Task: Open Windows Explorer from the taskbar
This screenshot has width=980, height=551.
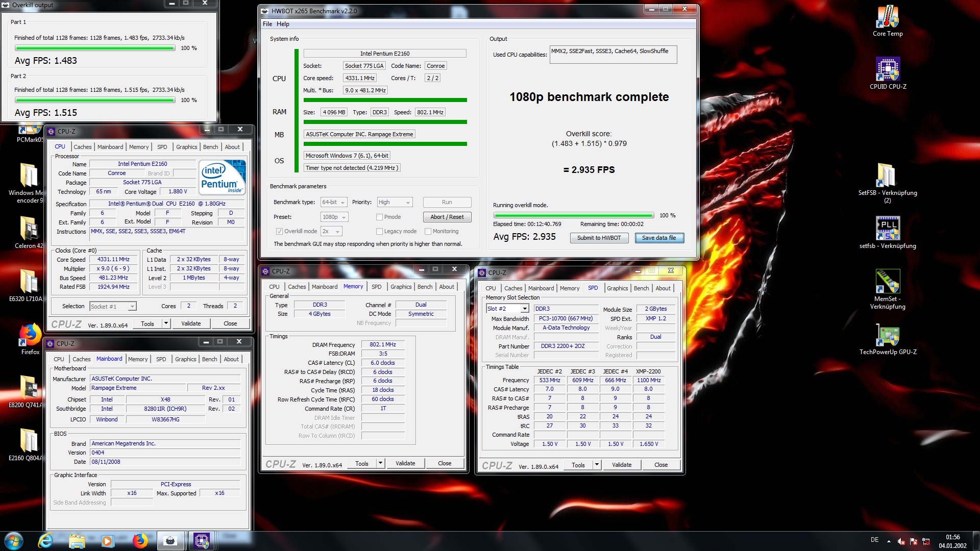Action: click(x=77, y=541)
